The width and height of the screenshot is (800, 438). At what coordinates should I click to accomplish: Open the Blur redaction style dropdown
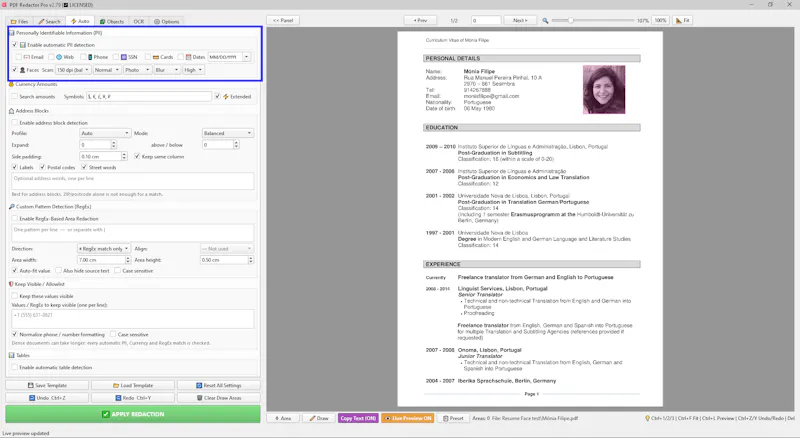167,70
